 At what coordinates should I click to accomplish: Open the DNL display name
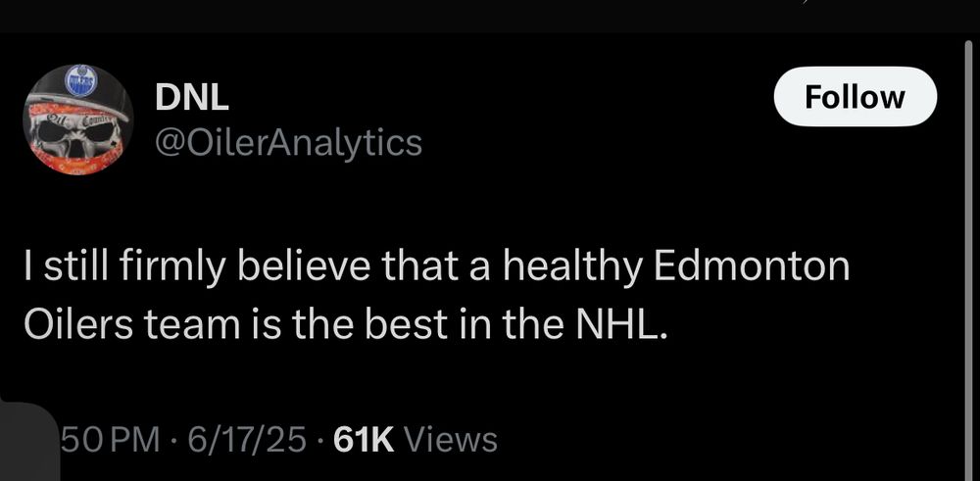tap(192, 98)
